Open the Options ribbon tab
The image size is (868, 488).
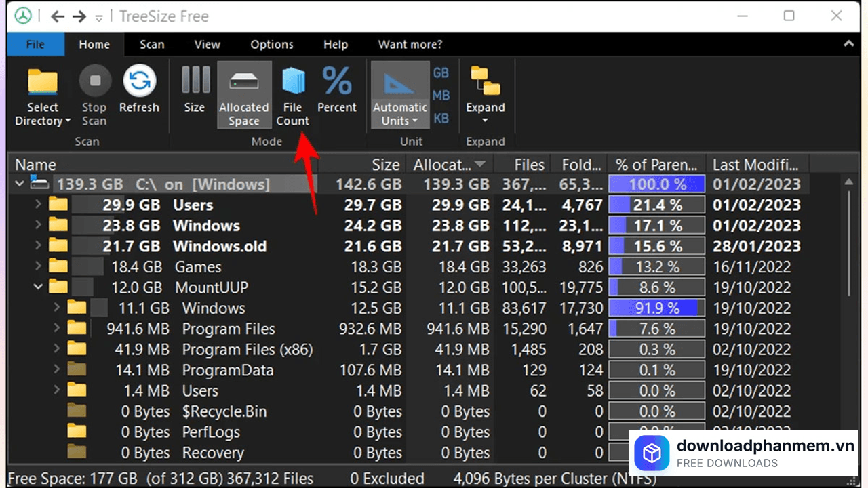pyautogui.click(x=271, y=45)
